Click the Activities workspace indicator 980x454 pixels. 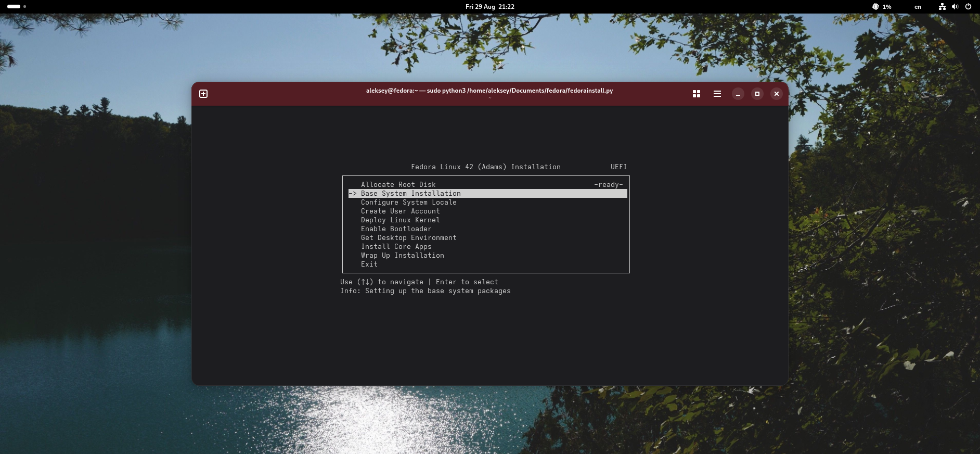pos(17,7)
